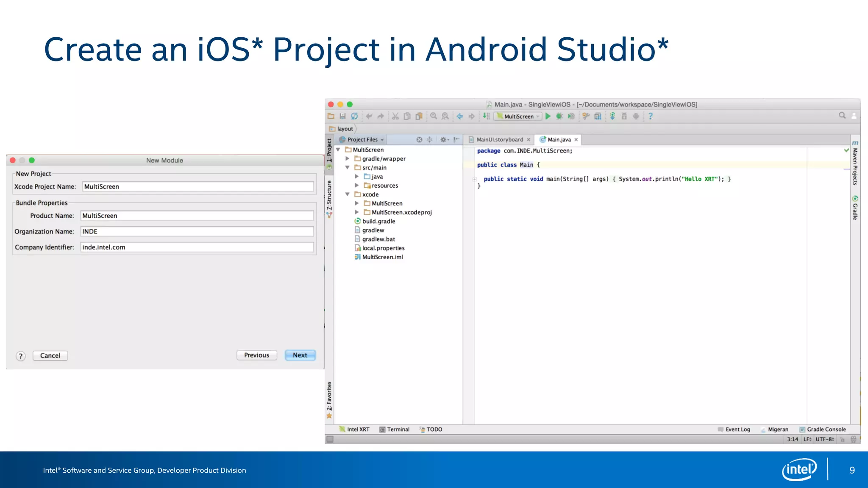
Task: Open Help with the question mark icon
Action: tap(650, 116)
